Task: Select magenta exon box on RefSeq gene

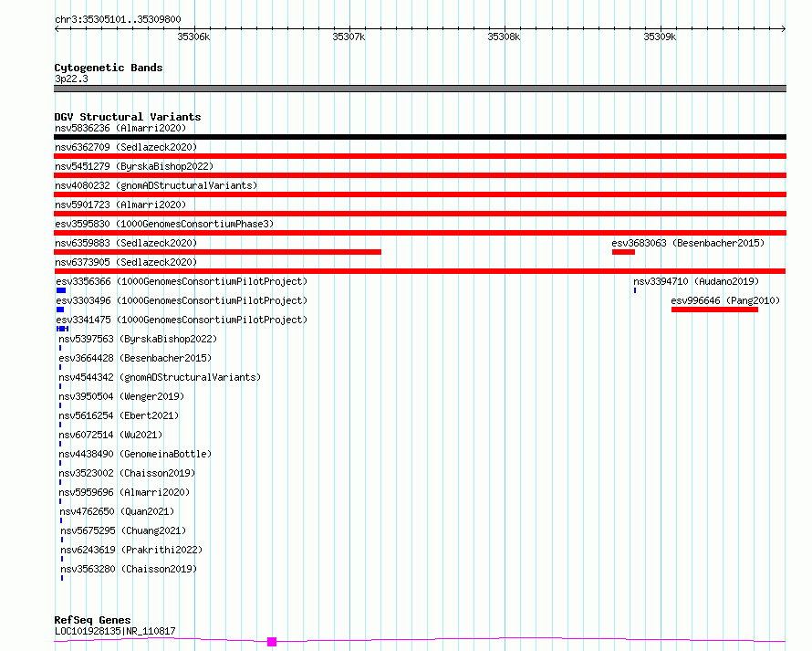Action: [x=272, y=642]
